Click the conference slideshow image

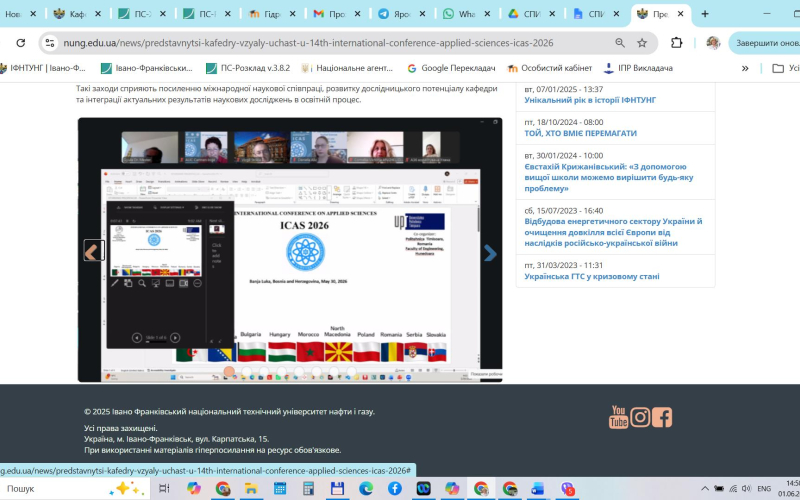tap(290, 249)
